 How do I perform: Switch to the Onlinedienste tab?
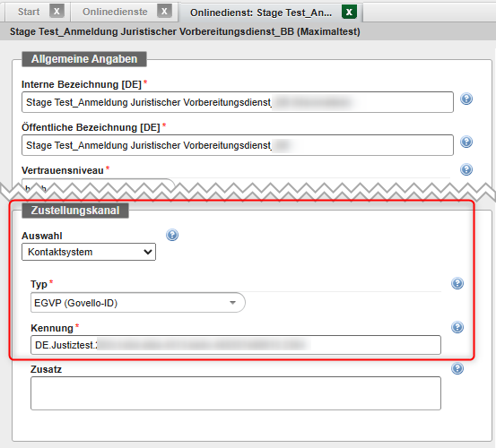tap(115, 12)
